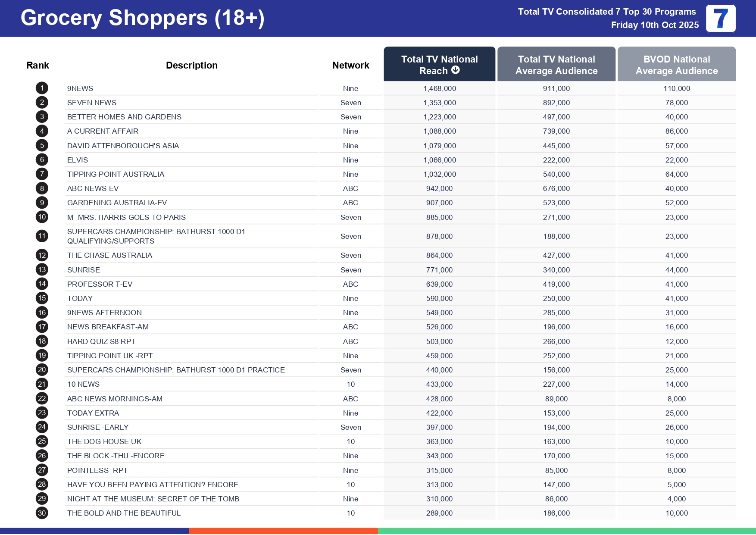This screenshot has width=756, height=535.
Task: Click the Rank column header
Action: click(37, 66)
